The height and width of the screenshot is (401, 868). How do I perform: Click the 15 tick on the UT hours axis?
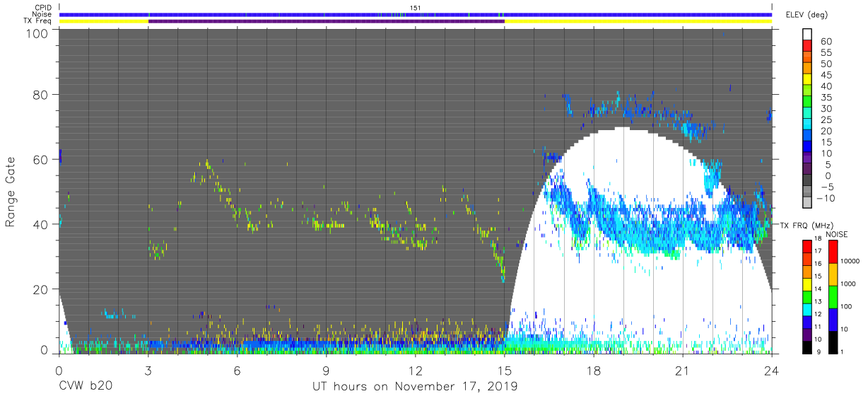505,370
